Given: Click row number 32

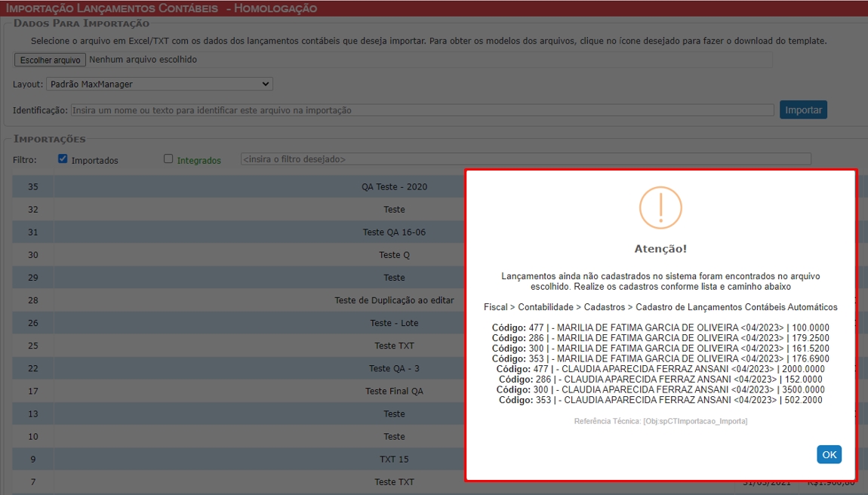Looking at the screenshot, I should [33, 209].
